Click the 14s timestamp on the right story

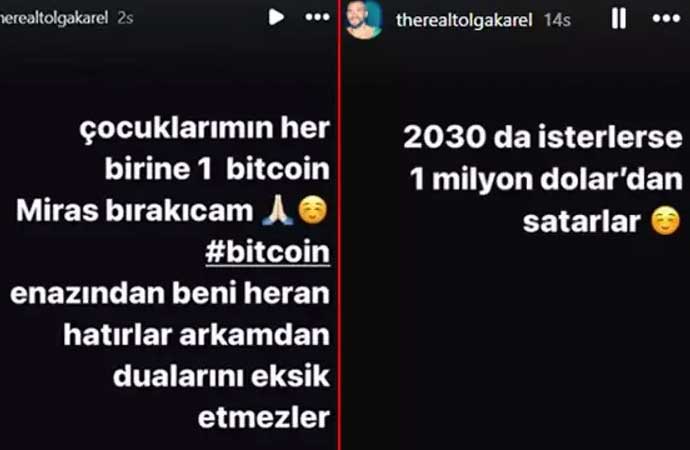click(557, 20)
